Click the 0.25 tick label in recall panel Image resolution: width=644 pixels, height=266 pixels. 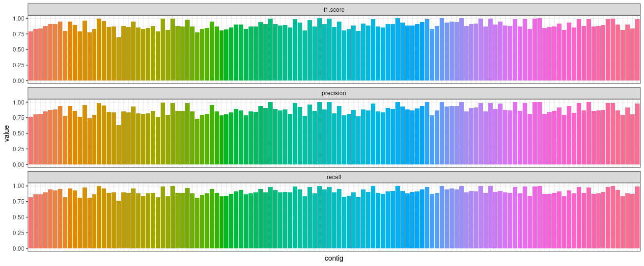coord(18,233)
